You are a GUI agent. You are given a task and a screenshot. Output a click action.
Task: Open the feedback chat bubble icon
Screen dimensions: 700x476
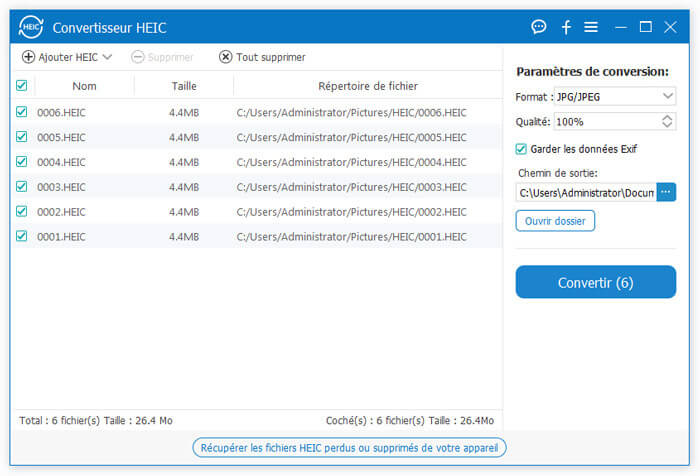pyautogui.click(x=539, y=27)
